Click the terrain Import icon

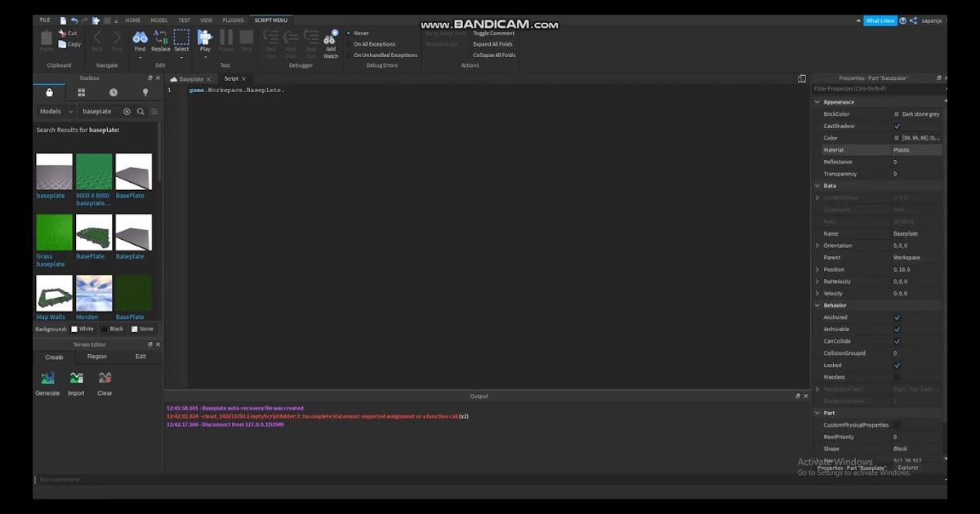(x=76, y=378)
